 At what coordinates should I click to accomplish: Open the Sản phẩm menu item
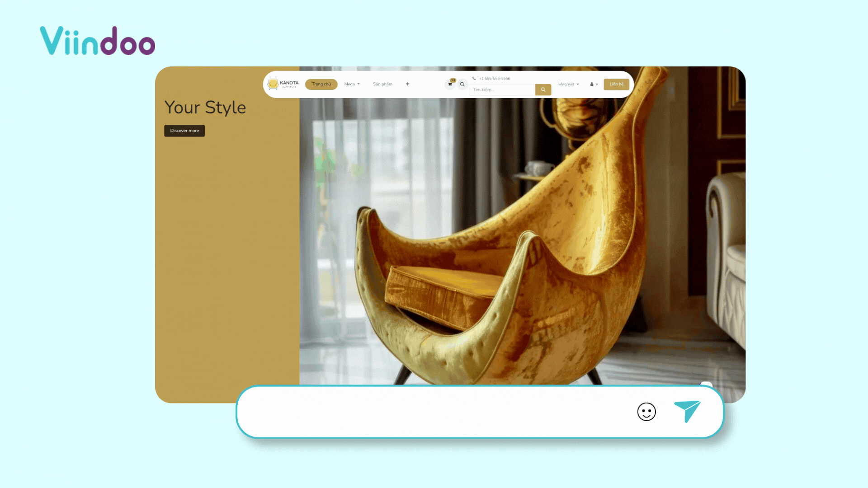tap(382, 84)
